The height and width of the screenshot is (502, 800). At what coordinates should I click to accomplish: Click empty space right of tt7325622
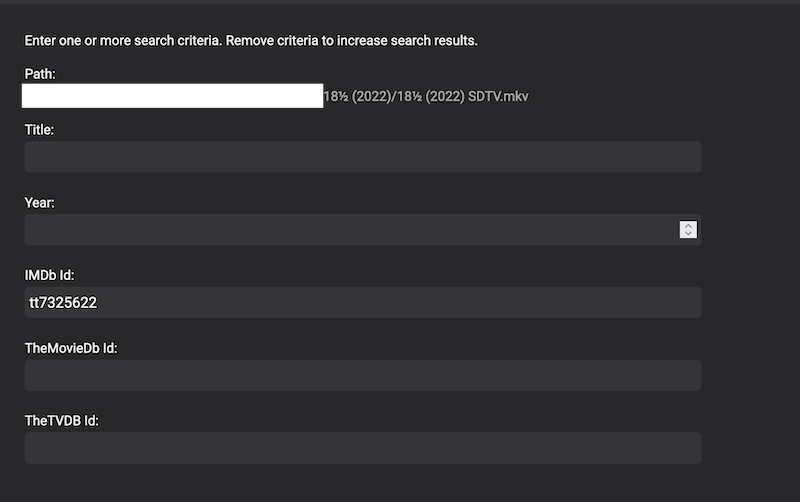pos(400,302)
